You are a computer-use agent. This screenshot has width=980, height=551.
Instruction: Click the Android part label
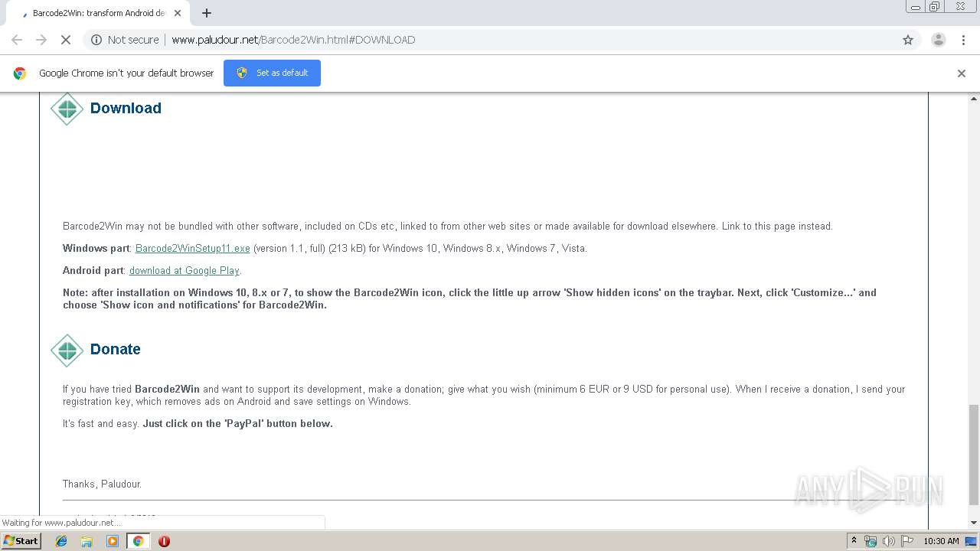(94, 271)
